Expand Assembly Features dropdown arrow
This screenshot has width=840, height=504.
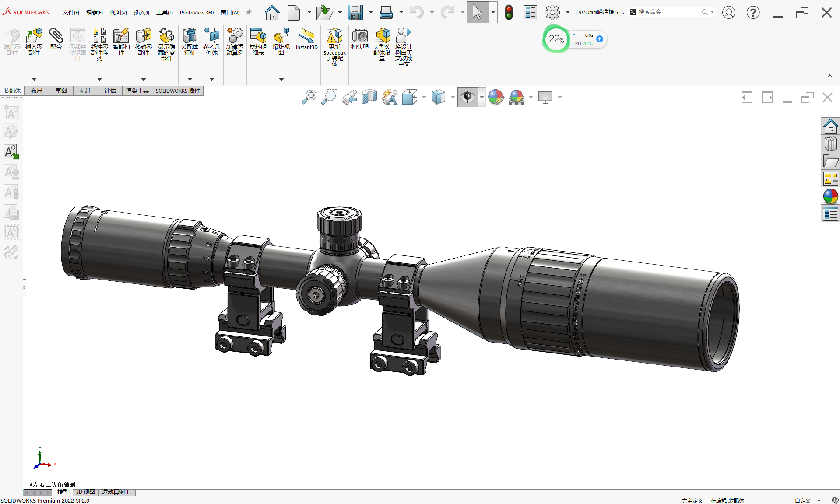[x=190, y=79]
